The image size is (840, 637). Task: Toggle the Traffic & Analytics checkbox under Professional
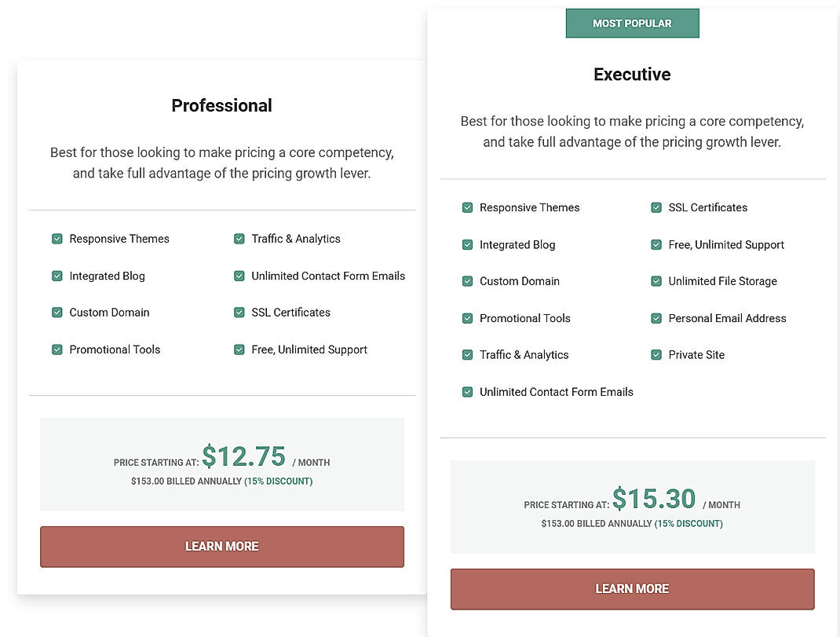coord(239,239)
